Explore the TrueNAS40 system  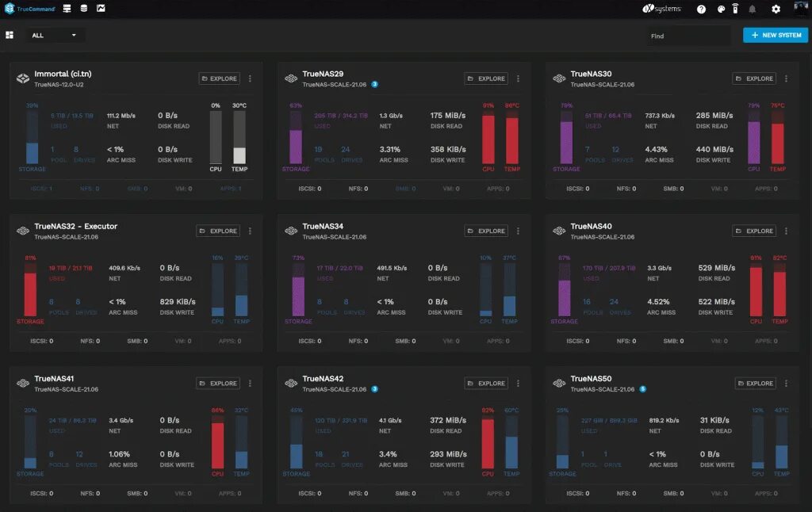coord(754,231)
